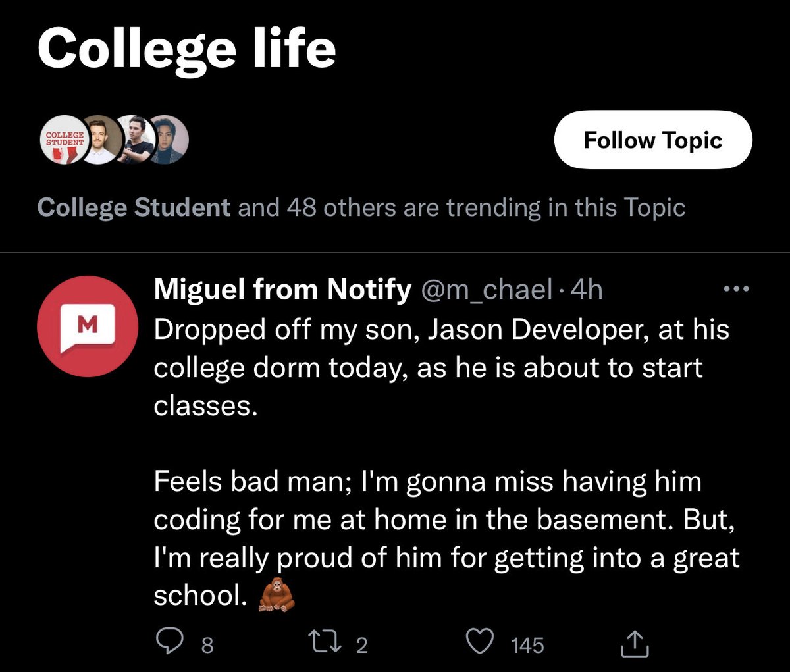This screenshot has width=790, height=672.
Task: Select the third avatar in topic row
Action: click(137, 140)
